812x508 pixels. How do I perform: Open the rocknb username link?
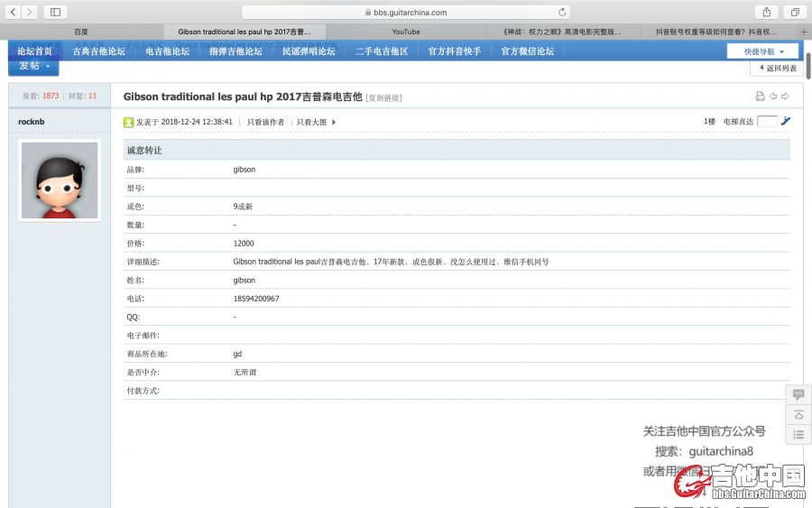pos(31,122)
